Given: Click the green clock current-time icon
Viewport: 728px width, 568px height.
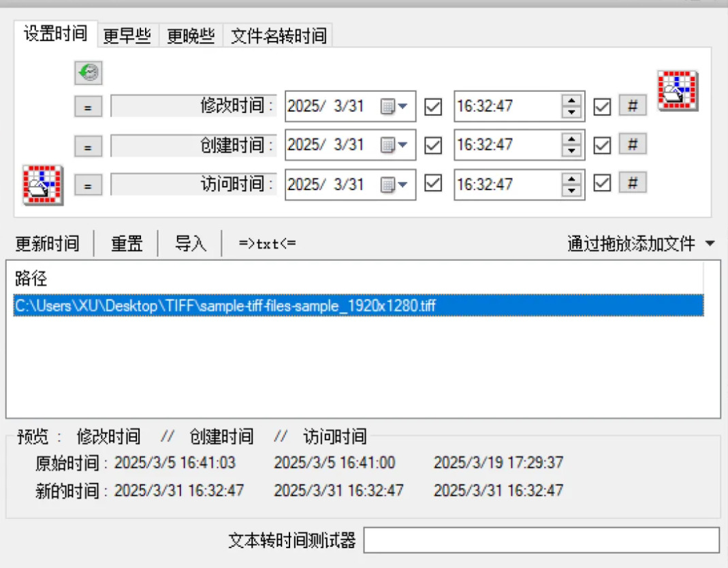Looking at the screenshot, I should tap(89, 72).
